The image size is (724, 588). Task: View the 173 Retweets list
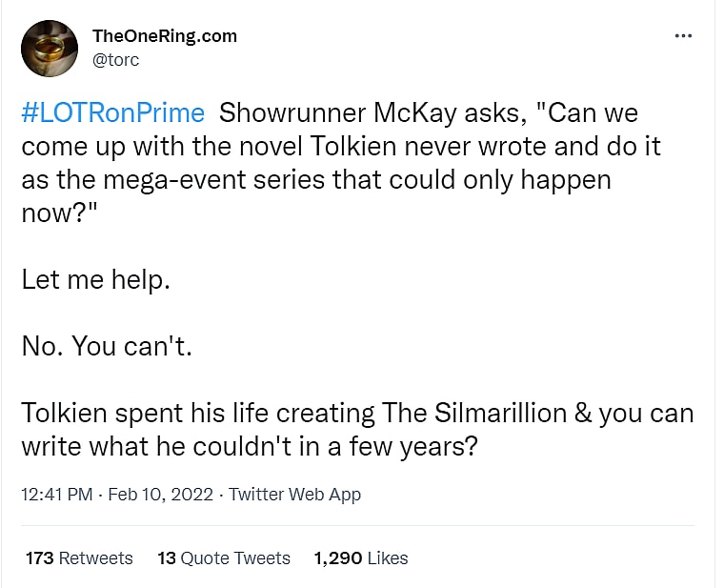[x=79, y=558]
